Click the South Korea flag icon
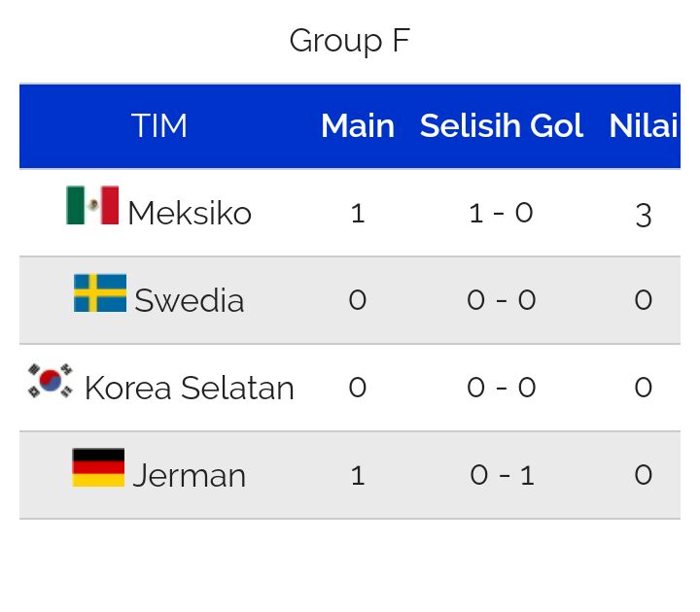The width and height of the screenshot is (700, 612). [x=50, y=381]
